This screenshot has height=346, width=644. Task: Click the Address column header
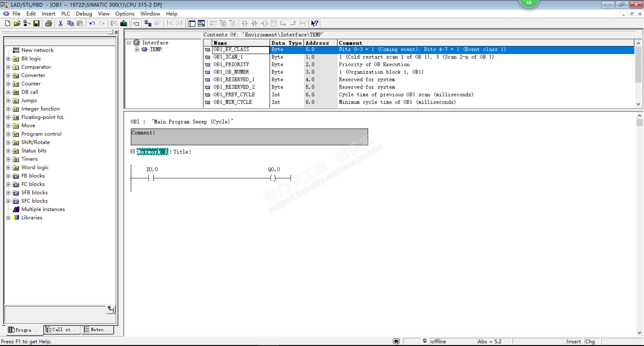320,43
